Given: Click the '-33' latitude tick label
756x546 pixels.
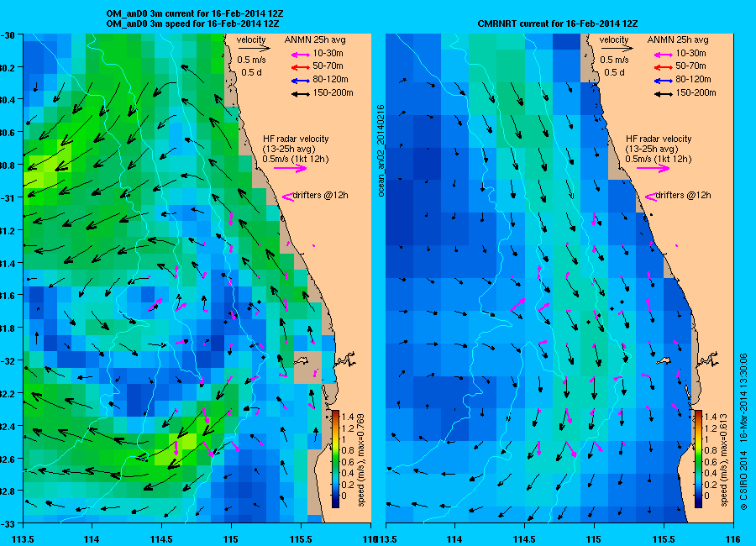Looking at the screenshot, I should coord(9,523).
